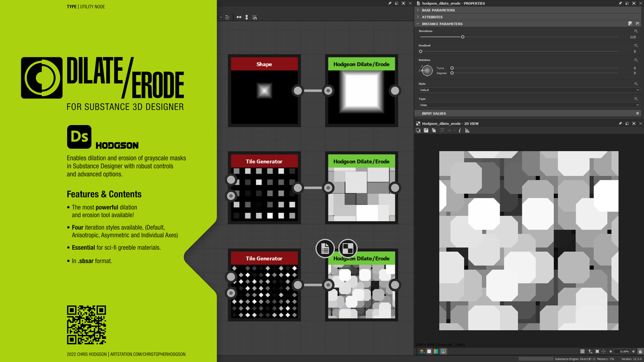Viewport: 644px width, 362px height.
Task: Open the Rotation parameter options menu
Action: pyautogui.click(x=636, y=60)
